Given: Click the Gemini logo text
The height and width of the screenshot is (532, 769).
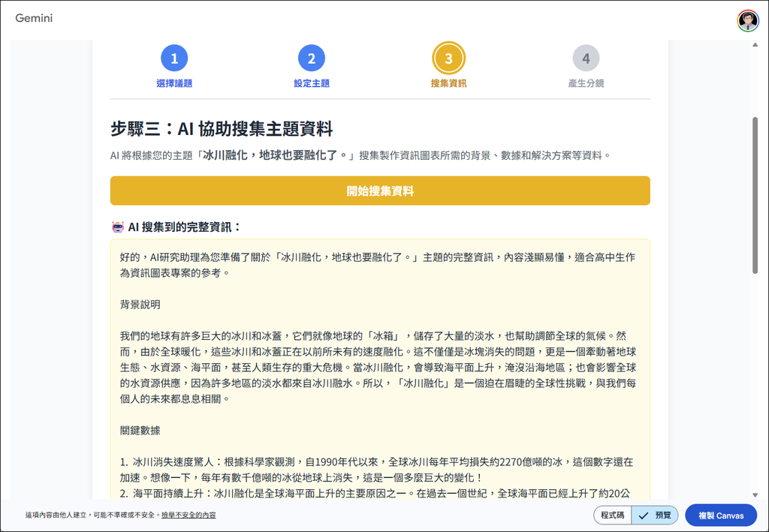Looking at the screenshot, I should point(34,18).
